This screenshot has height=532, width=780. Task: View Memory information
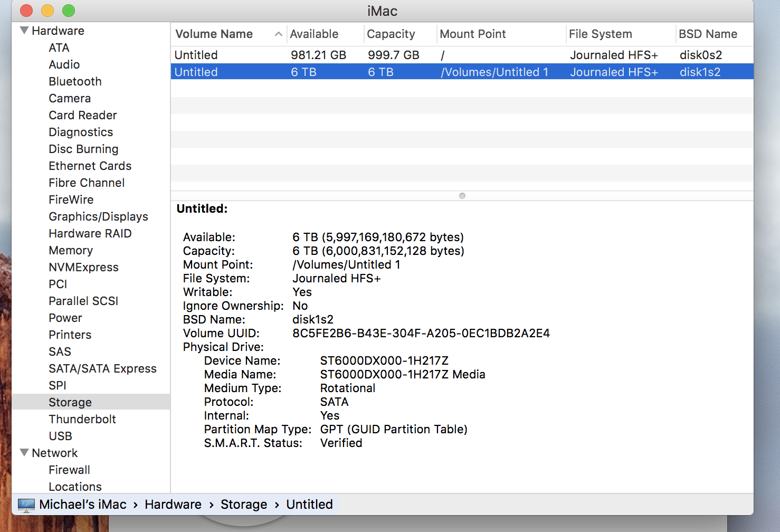pos(71,250)
